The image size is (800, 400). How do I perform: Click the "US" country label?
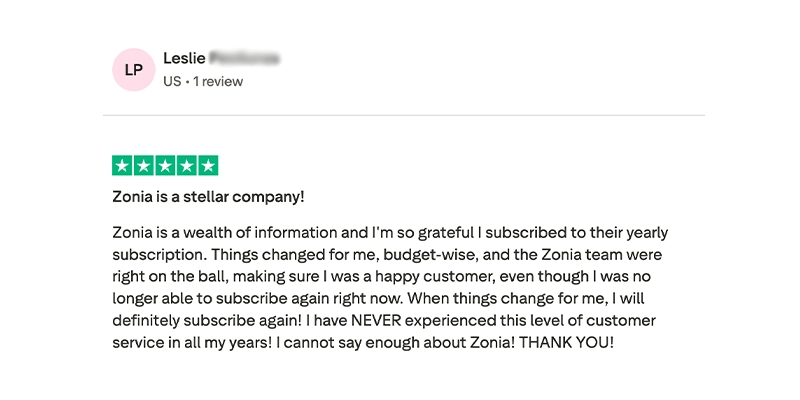point(172,82)
